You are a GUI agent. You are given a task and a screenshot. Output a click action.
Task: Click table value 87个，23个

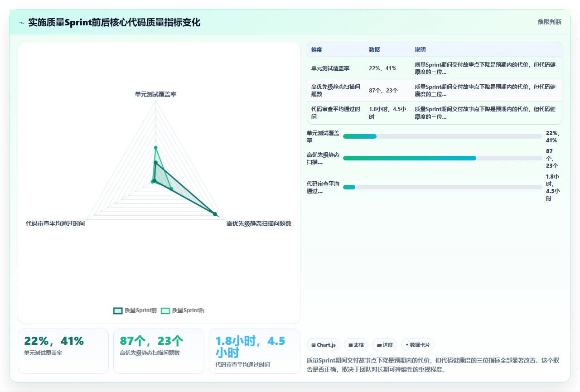coord(383,91)
